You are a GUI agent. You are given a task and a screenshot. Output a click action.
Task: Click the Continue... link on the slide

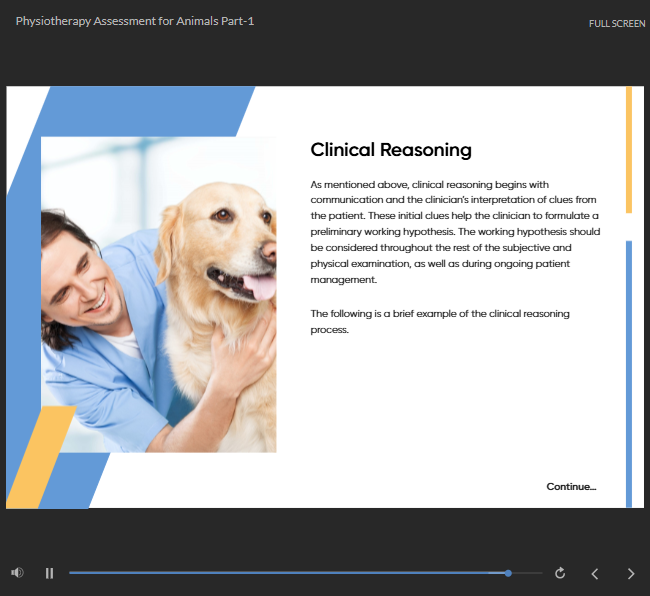pyautogui.click(x=571, y=487)
